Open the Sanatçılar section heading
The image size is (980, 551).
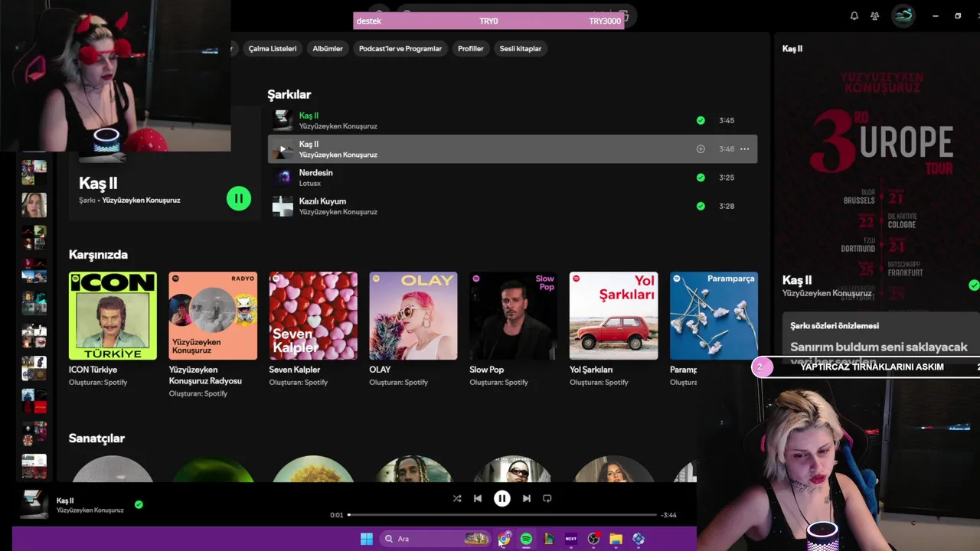coord(96,439)
